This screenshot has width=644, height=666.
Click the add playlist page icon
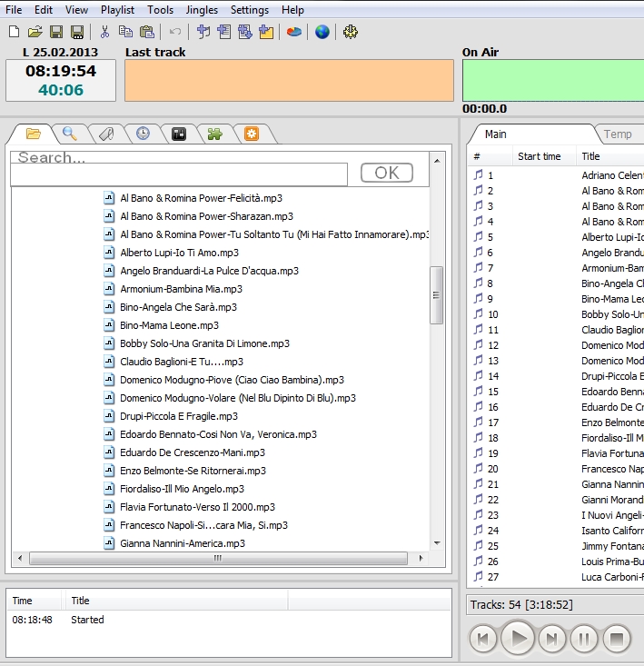(x=224, y=32)
